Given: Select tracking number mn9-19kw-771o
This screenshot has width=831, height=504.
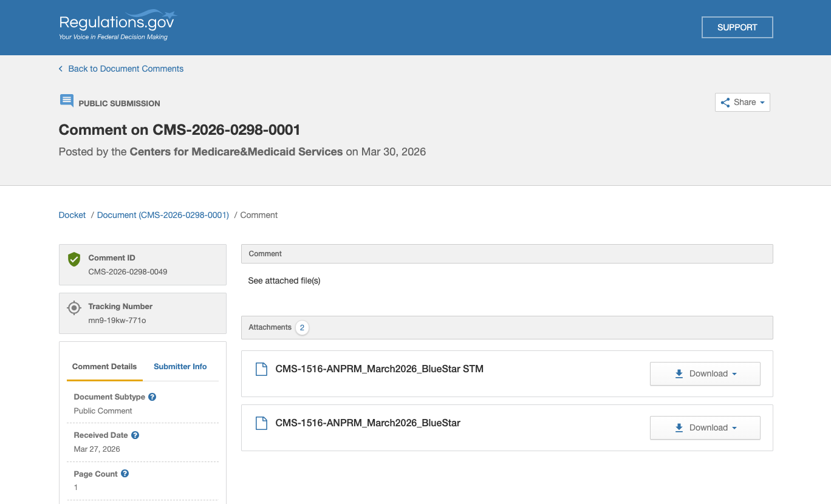Looking at the screenshot, I should (117, 320).
